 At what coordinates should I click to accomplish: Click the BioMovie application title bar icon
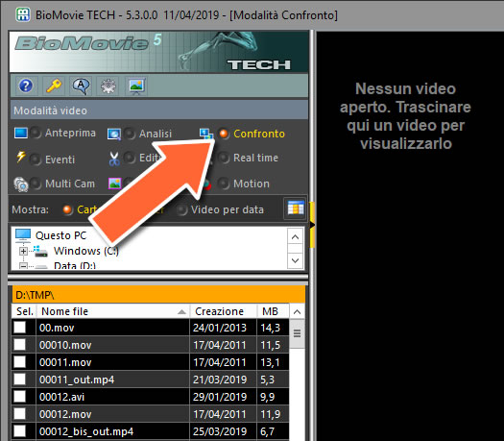click(23, 14)
